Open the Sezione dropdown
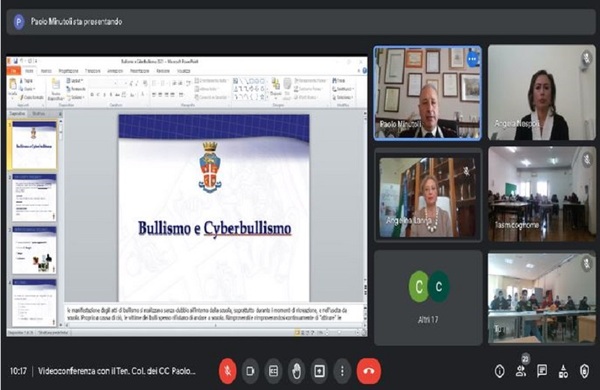 click(x=75, y=97)
